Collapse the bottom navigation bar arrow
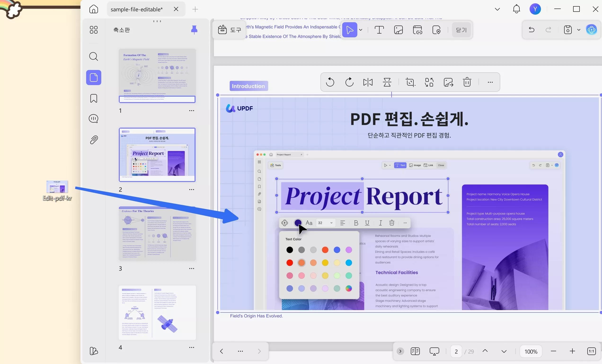This screenshot has height=364, width=602. [x=400, y=351]
